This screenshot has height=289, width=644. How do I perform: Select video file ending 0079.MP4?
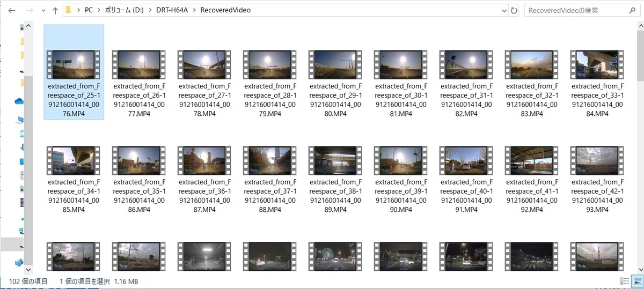(270, 83)
